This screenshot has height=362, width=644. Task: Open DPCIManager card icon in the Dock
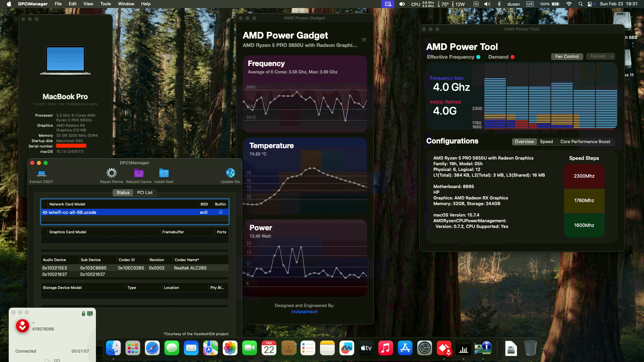click(483, 349)
